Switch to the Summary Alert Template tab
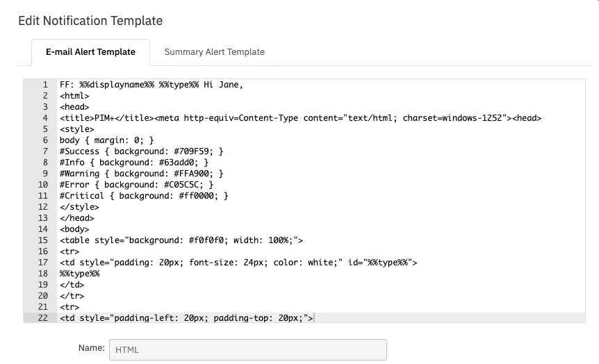 (214, 52)
